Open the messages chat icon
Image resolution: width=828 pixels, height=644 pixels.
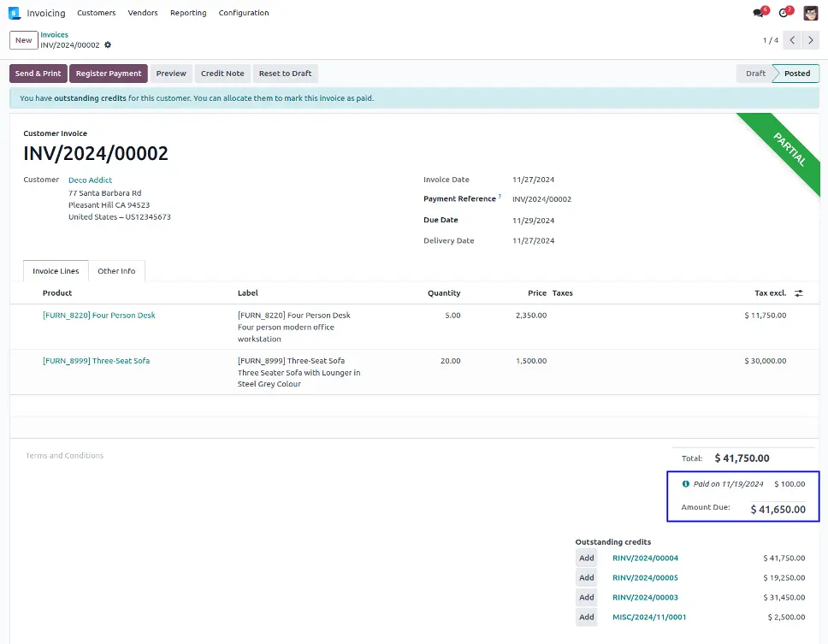pyautogui.click(x=758, y=13)
